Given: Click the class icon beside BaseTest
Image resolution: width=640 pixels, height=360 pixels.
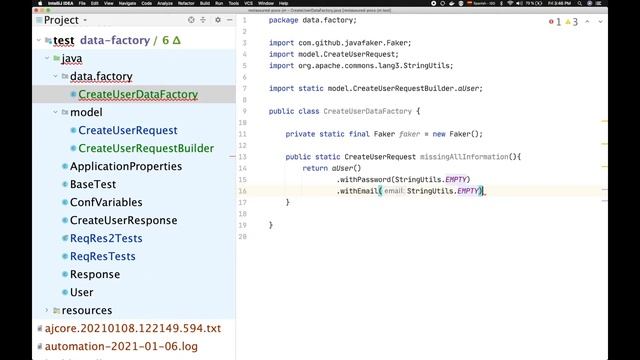Looking at the screenshot, I should (65, 184).
